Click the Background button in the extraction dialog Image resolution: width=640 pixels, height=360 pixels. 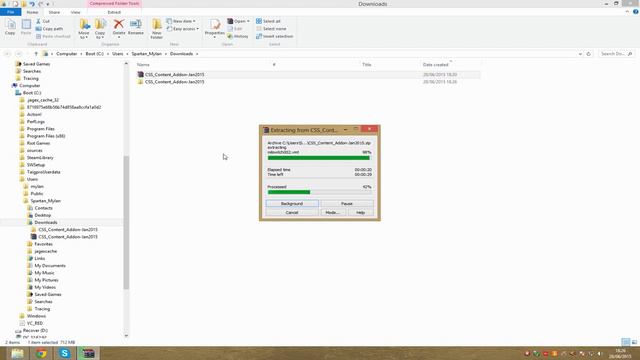click(x=292, y=203)
